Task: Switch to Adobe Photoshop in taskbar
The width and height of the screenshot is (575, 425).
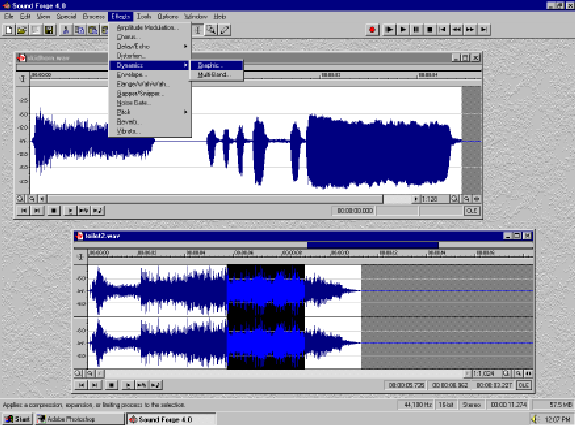Action: point(79,419)
